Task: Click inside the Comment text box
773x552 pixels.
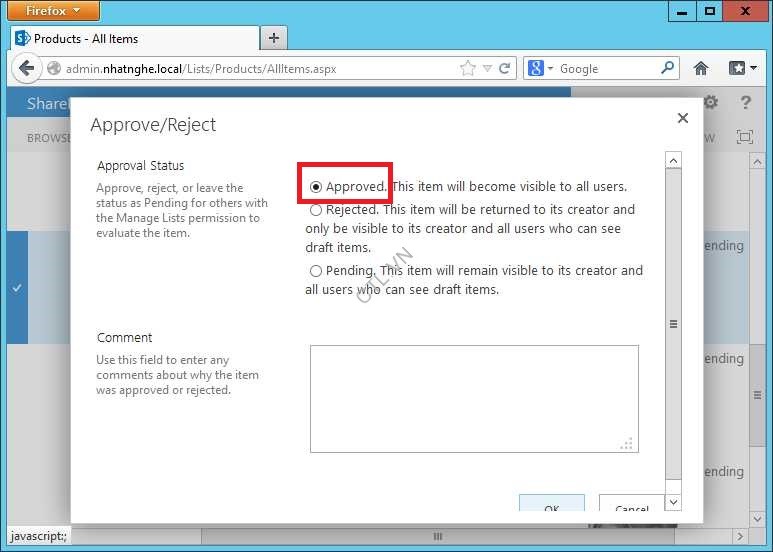Action: click(x=474, y=398)
